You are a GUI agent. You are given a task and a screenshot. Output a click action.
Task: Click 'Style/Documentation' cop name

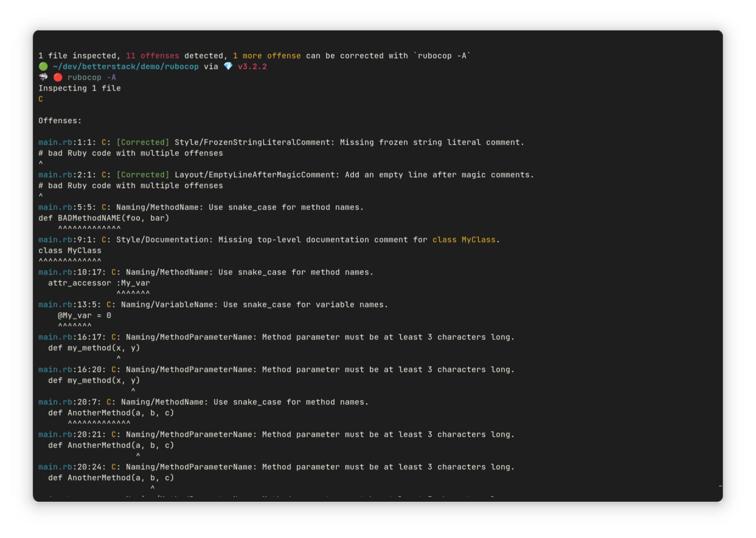click(162, 240)
